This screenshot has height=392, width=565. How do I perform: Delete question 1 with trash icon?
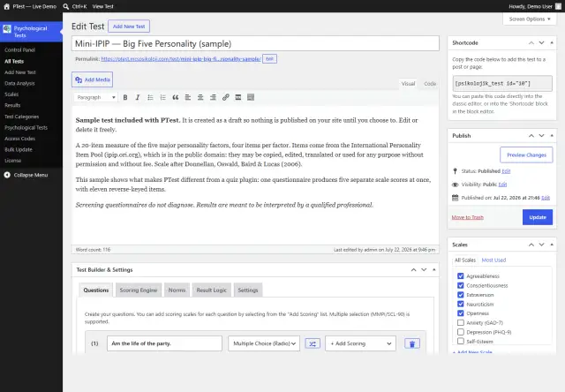[x=412, y=343]
